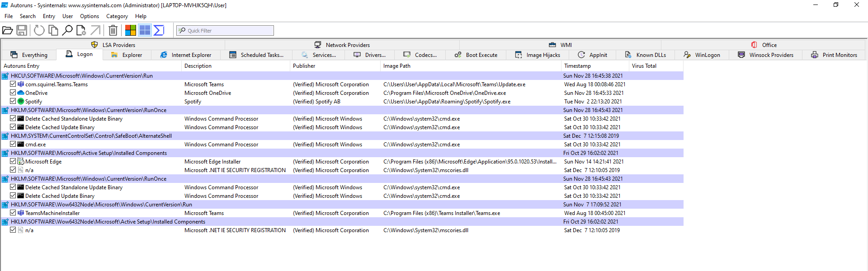Sort by the Image Path column header

point(471,66)
